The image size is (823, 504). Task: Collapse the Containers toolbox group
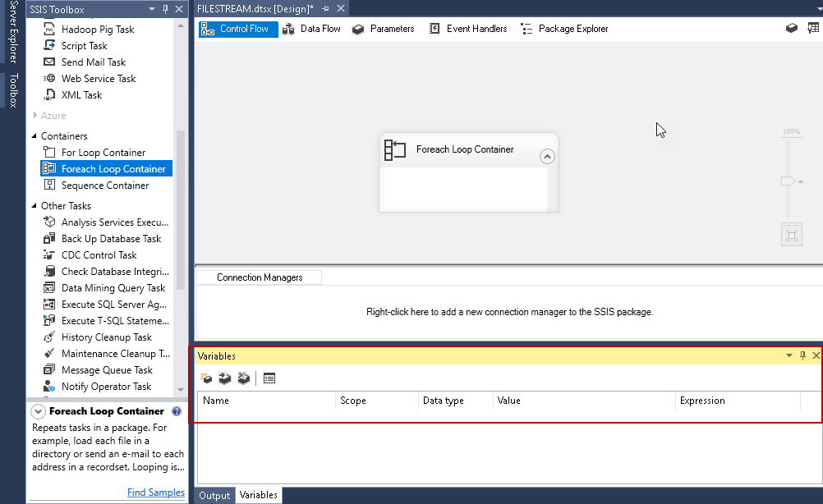pos(34,136)
